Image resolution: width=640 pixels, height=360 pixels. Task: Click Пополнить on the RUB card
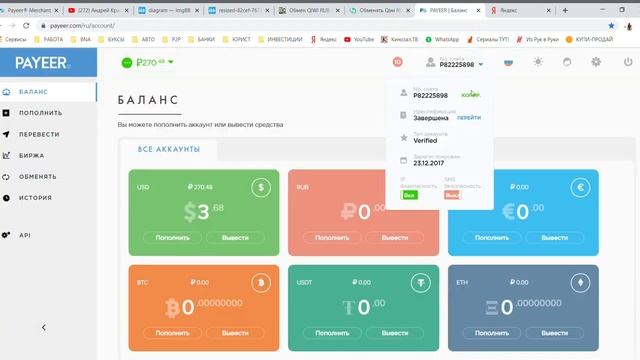click(332, 238)
